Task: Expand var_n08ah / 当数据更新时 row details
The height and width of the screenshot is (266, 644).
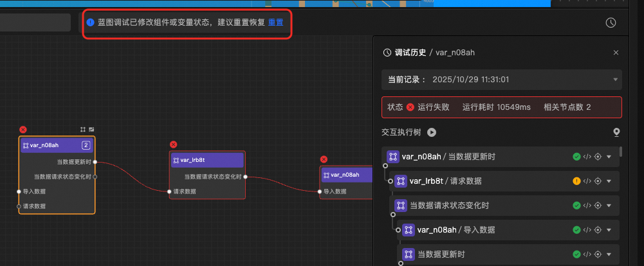Action: click(609, 157)
